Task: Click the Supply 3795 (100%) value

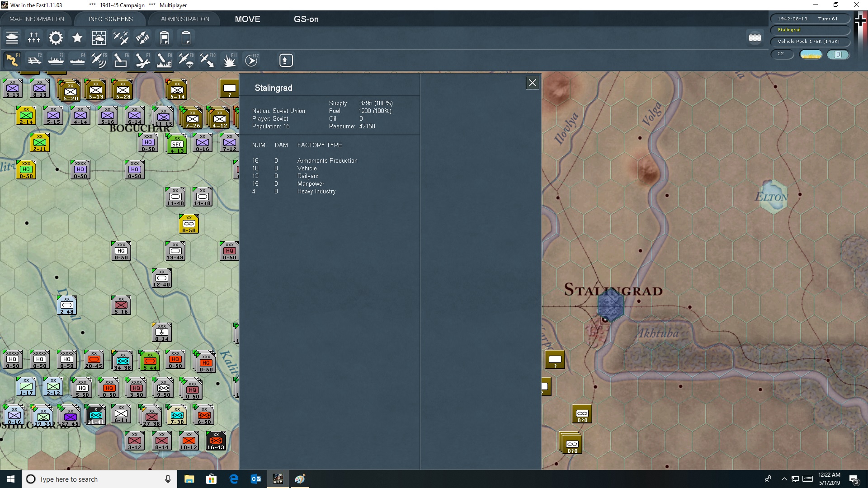Action: tap(376, 103)
